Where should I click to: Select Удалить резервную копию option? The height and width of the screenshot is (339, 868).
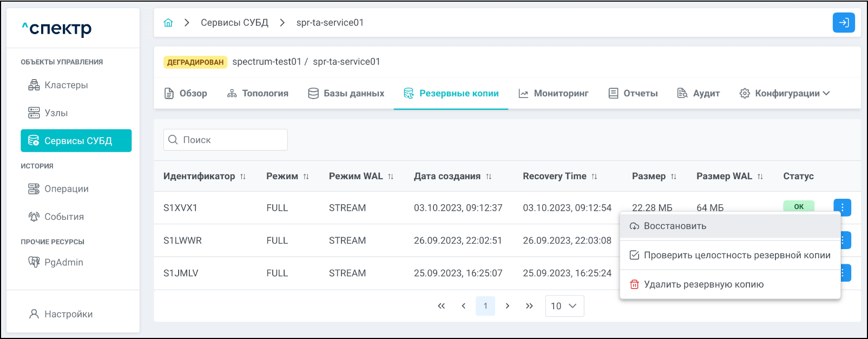coord(703,284)
